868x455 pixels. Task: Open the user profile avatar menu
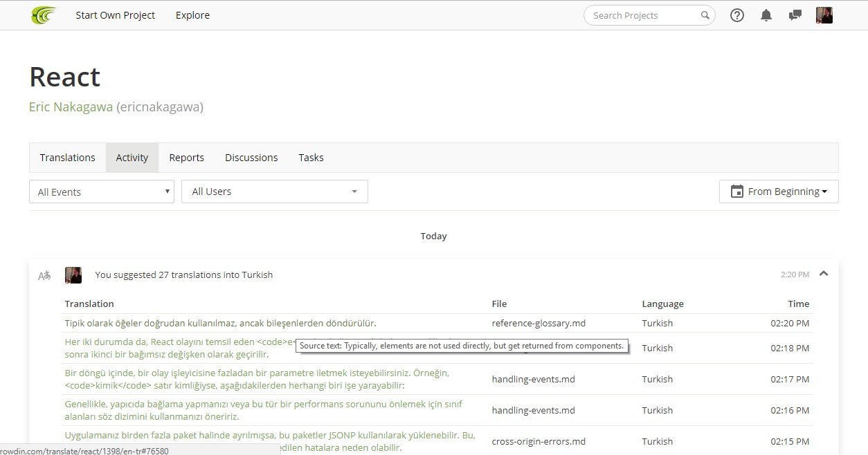pyautogui.click(x=824, y=15)
